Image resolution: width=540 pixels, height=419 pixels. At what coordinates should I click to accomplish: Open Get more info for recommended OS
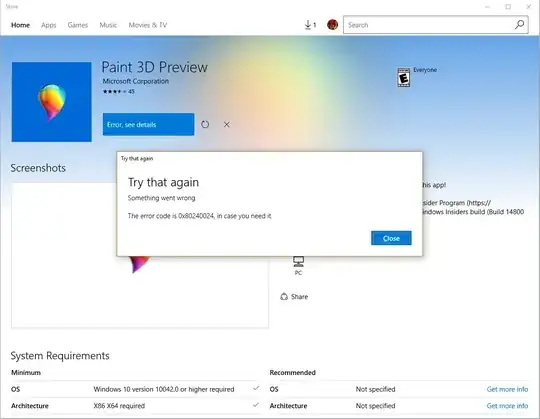pos(507,389)
